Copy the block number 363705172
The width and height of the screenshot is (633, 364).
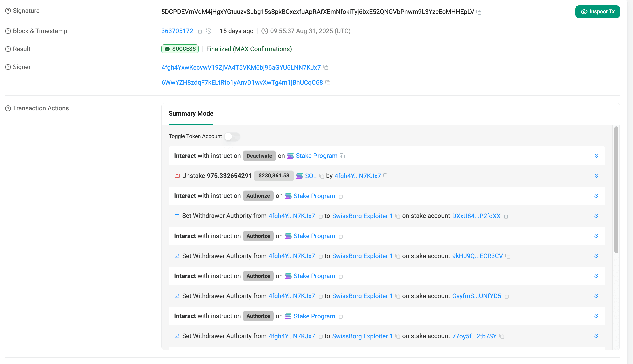199,31
